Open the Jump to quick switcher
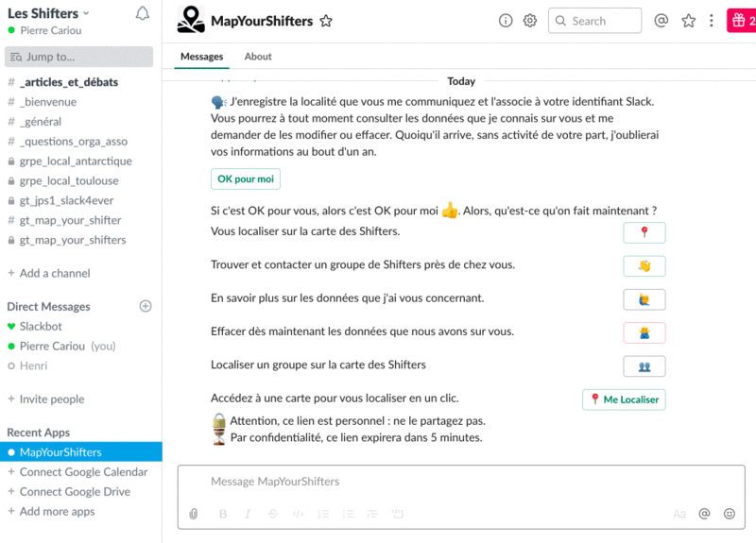The image size is (756, 543). point(80,57)
